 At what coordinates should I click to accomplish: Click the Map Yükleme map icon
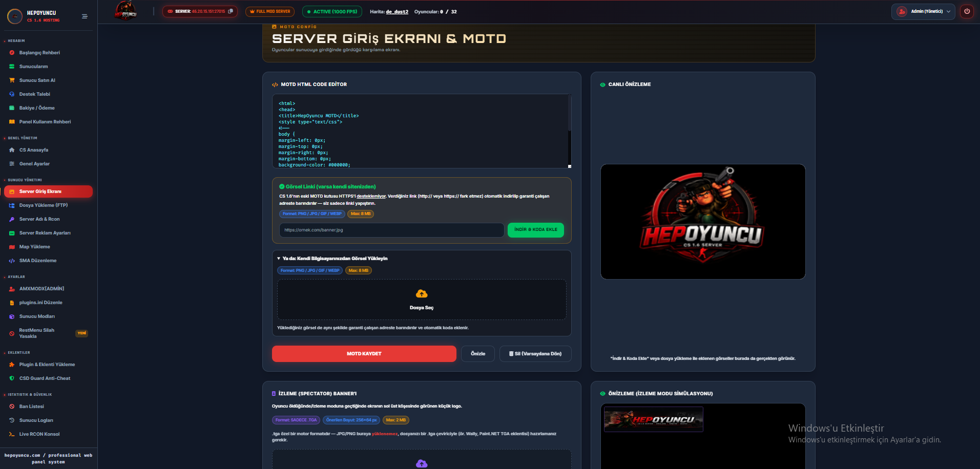[x=12, y=247]
